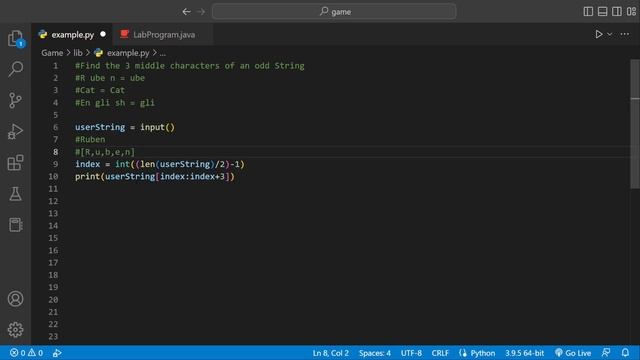Place cursor on userString = input() line

point(124,127)
